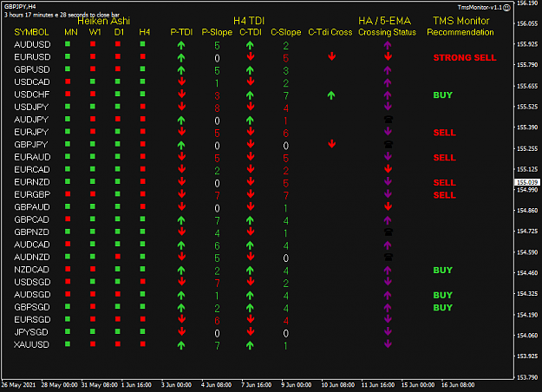The image size is (542, 392).
Task: Select the XAUUSD symbol label
Action: pos(31,344)
